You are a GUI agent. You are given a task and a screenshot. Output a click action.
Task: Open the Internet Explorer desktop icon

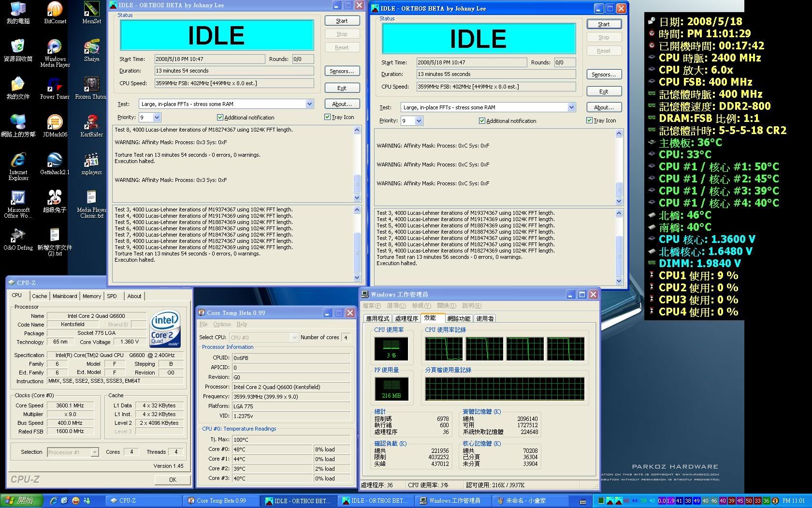pyautogui.click(x=18, y=166)
